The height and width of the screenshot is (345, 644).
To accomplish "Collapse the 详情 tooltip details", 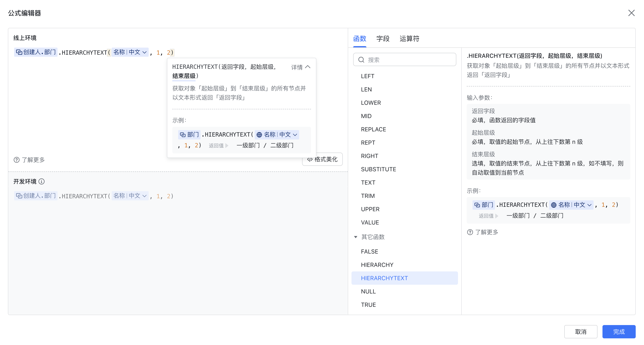I will 301,67.
